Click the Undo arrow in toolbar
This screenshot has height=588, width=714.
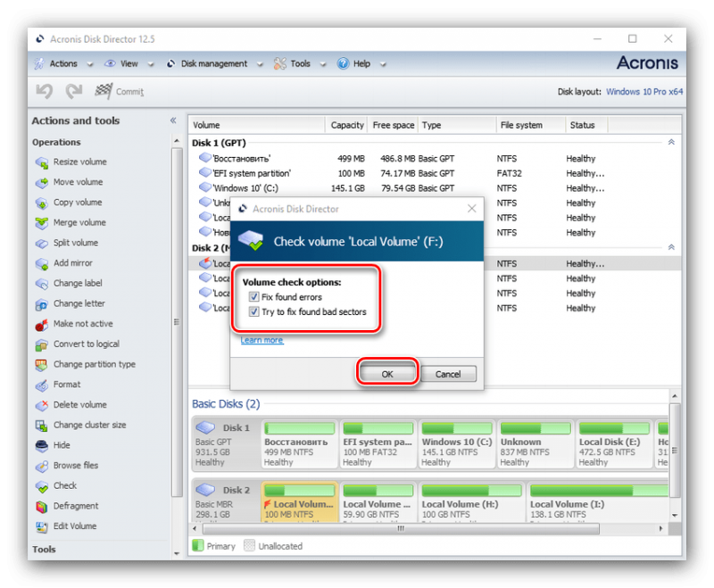coord(44,91)
